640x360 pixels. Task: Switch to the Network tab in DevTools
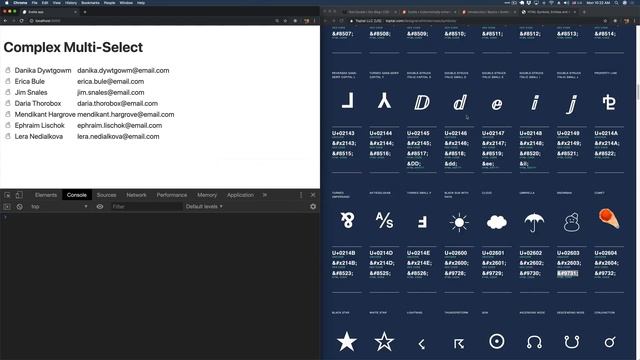[136, 195]
